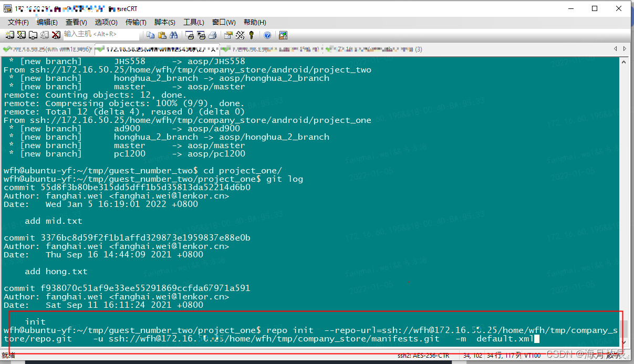Click scrollbar down arrow of terminal

point(625,341)
